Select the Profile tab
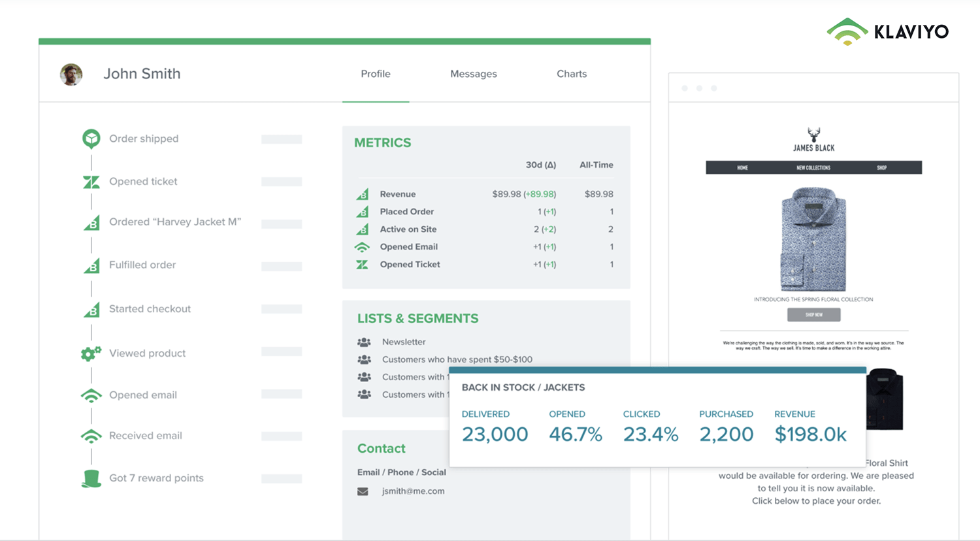This screenshot has width=980, height=541. point(376,74)
